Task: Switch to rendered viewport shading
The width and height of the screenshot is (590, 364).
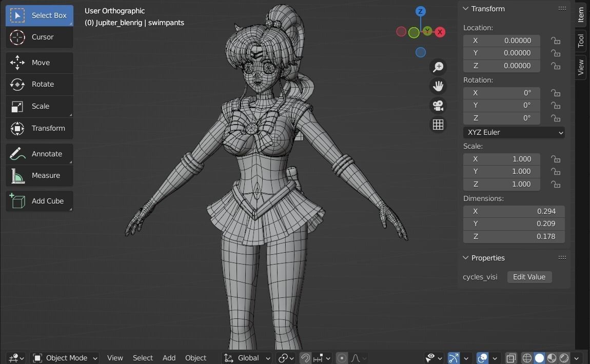Action: [564, 358]
